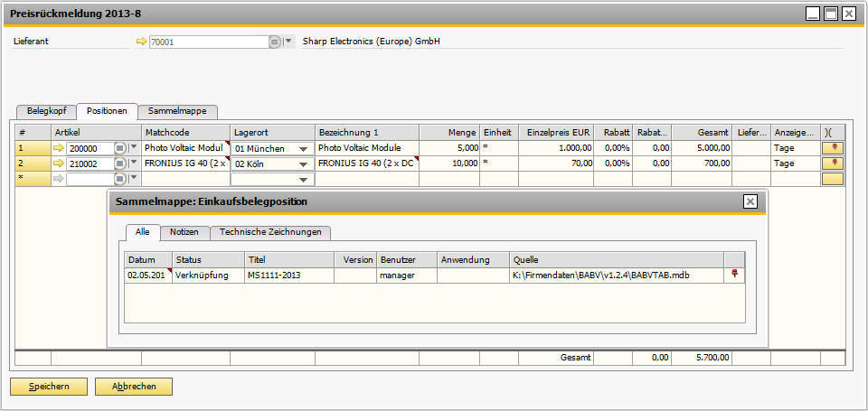Click the Abbrechen button
The width and height of the screenshot is (868, 411).
tap(134, 387)
